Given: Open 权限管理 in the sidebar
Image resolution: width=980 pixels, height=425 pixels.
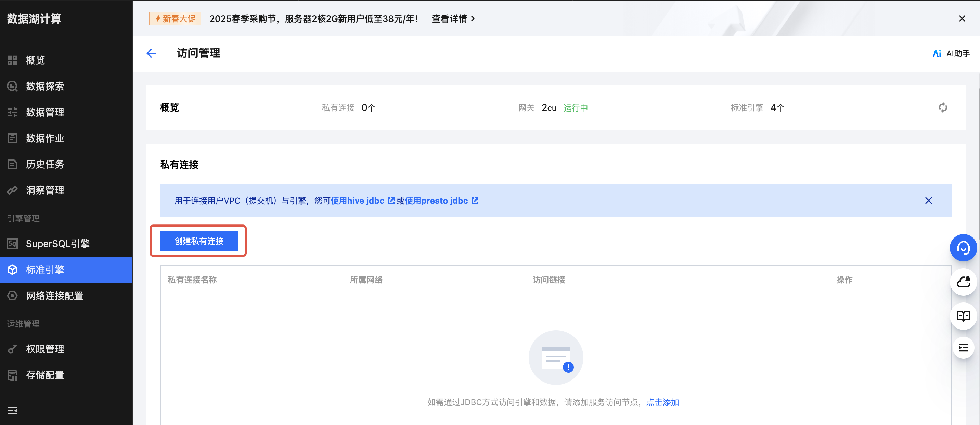Looking at the screenshot, I should [44, 349].
